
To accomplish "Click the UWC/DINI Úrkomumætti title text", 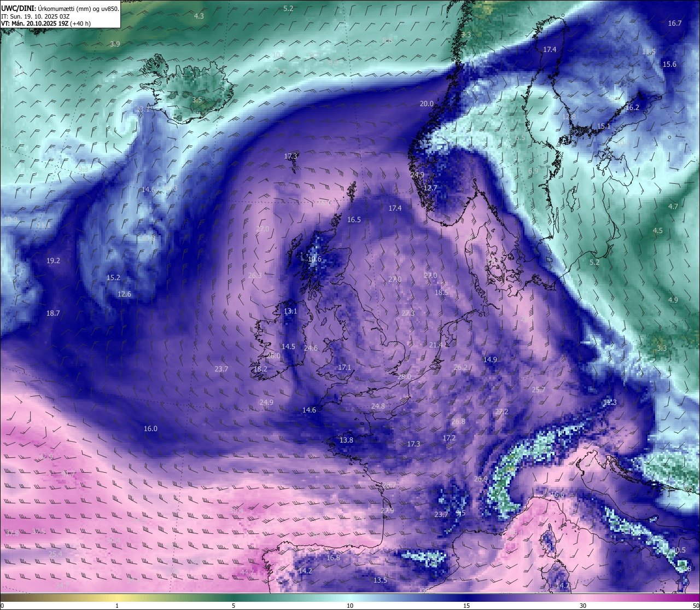I will coord(60,8).
